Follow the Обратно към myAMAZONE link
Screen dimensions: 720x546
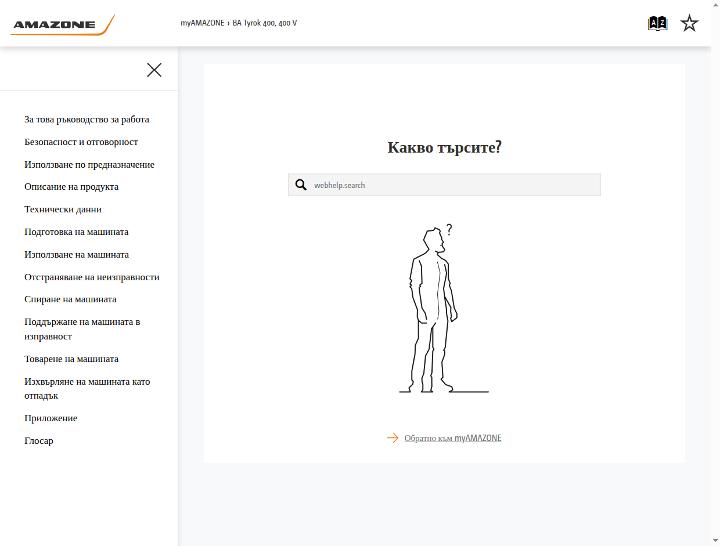tap(453, 438)
